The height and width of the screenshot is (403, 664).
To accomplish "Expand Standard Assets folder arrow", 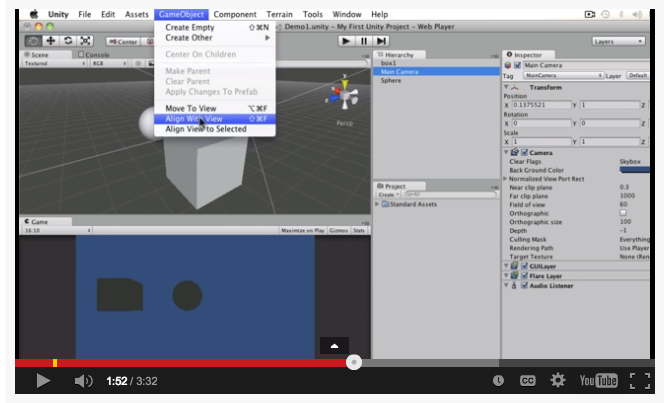I will (x=377, y=204).
